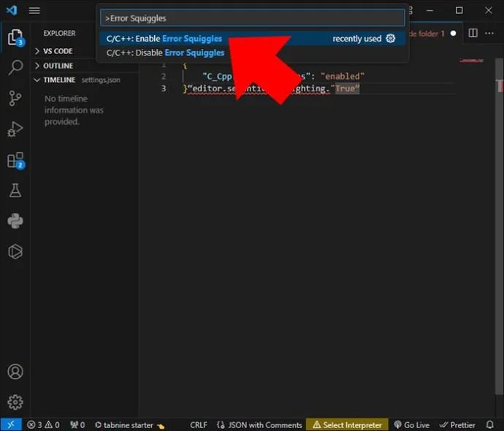
Task: Click the EXPLORER panel title
Action: click(x=59, y=33)
